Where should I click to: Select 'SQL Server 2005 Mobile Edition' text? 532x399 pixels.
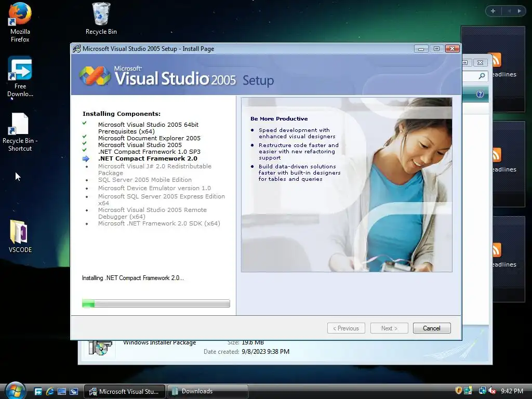tap(145, 180)
